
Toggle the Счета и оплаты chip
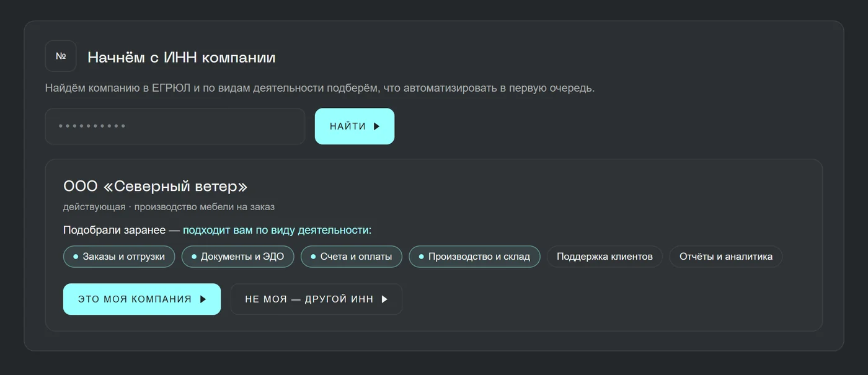pos(352,257)
